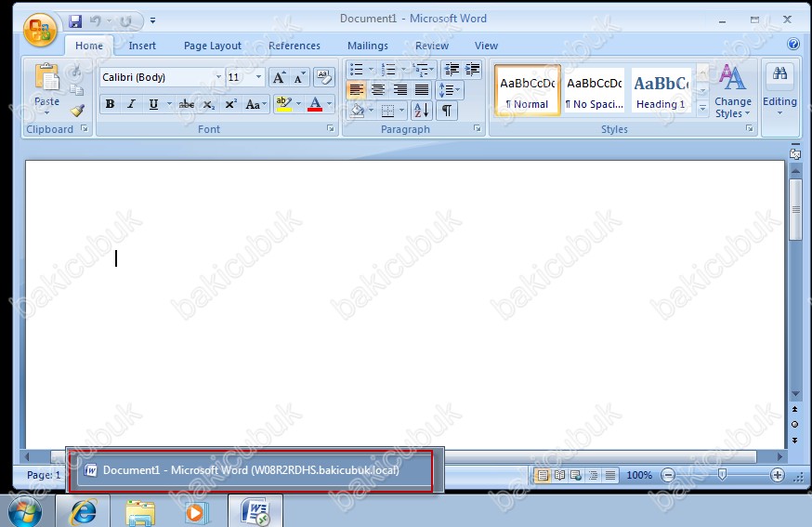Open the Paragraph dialog box launcher
The height and width of the screenshot is (527, 812).
[x=477, y=128]
